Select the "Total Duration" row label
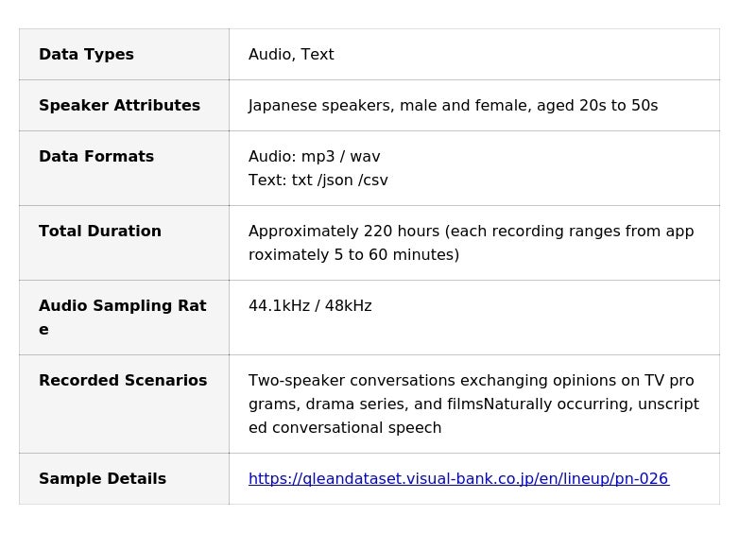756x533 pixels. click(x=100, y=232)
